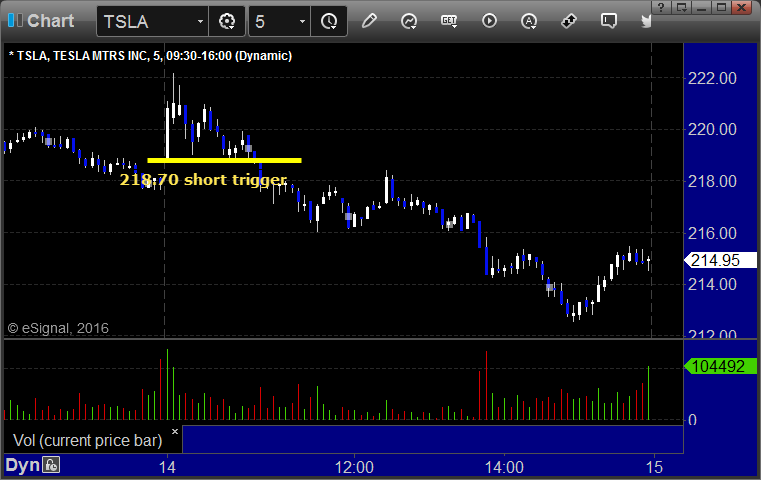Click the 12:00 time axis label
Screen dimensions: 761x480
tap(354, 467)
